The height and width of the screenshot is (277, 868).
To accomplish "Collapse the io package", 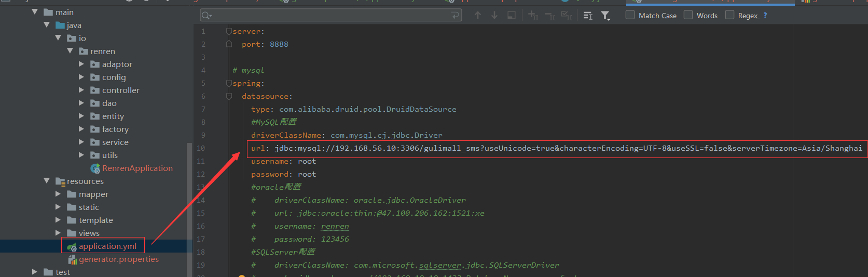I will pos(58,38).
